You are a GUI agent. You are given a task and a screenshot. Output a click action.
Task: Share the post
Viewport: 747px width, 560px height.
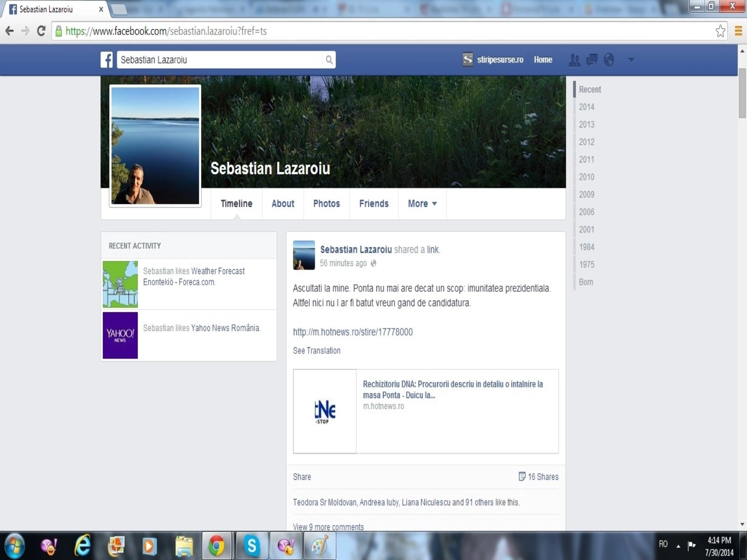coord(302,477)
